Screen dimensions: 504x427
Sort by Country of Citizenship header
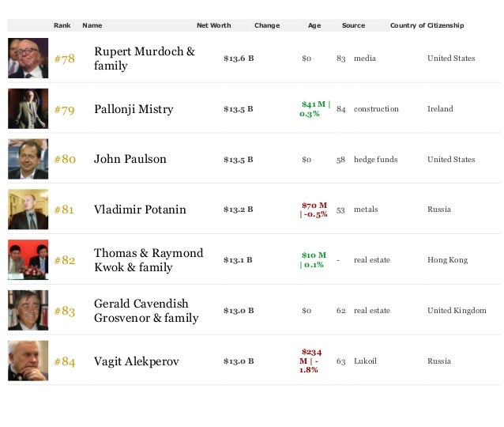[x=427, y=25]
